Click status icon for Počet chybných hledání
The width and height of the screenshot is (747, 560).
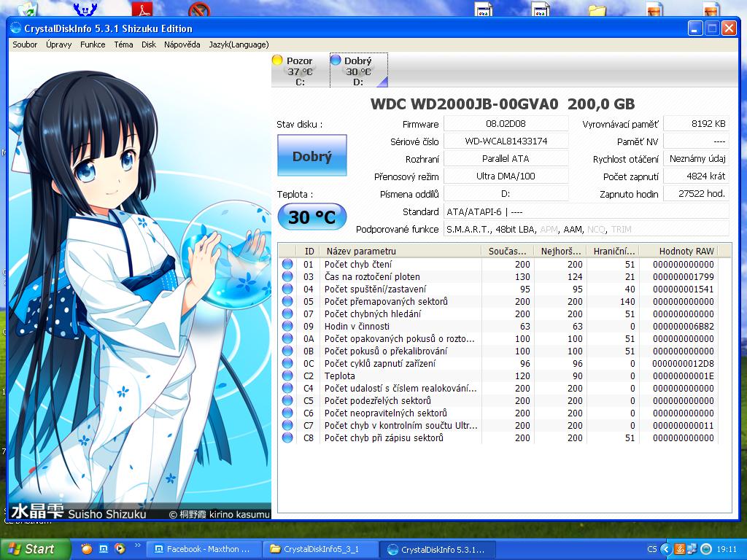287,314
